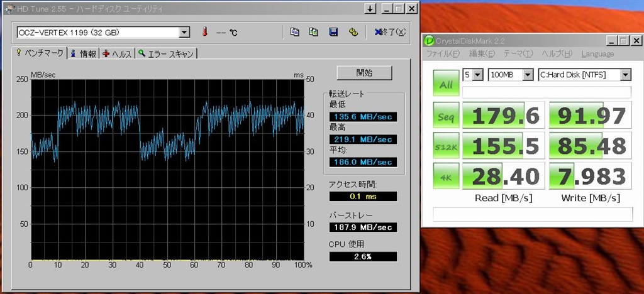Click the thermometer temperature icon
Screen dimensions: 644x294
pos(204,32)
